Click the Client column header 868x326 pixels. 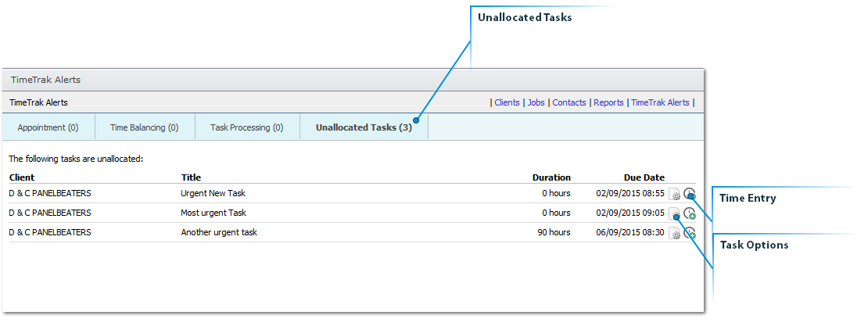(22, 177)
